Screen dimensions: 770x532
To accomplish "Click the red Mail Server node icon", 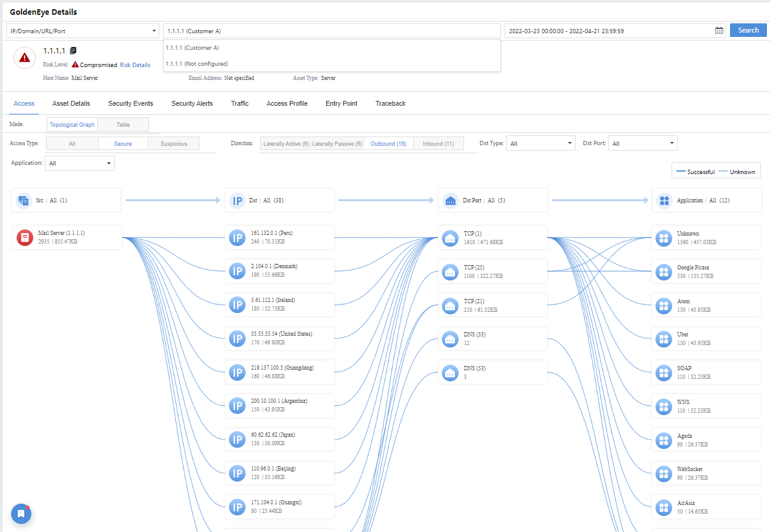I will pyautogui.click(x=25, y=237).
